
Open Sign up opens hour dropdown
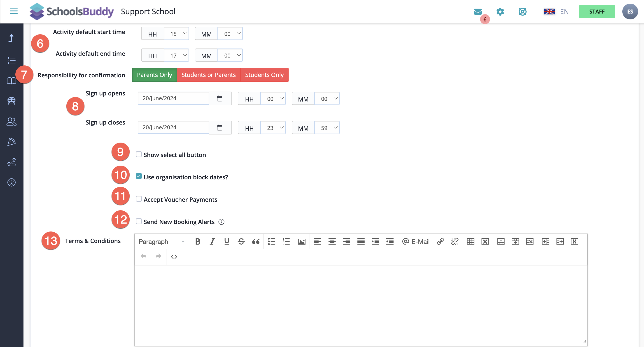273,99
